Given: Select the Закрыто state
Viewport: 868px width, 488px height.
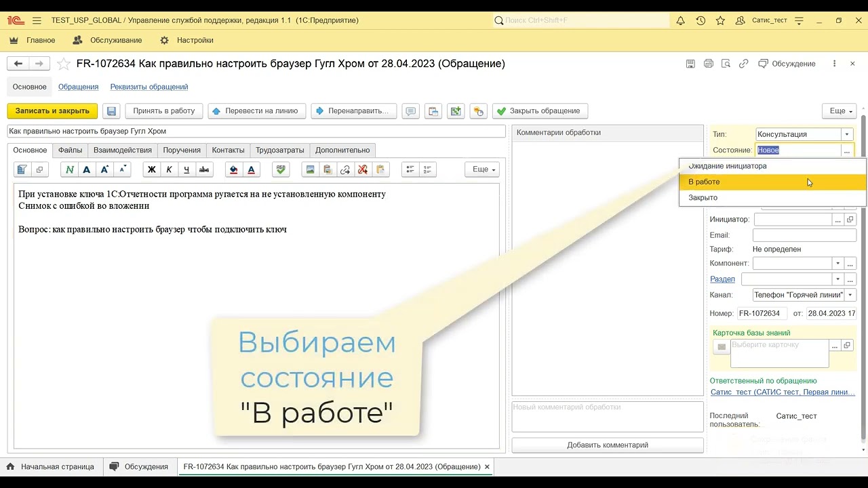Looking at the screenshot, I should tap(772, 198).
